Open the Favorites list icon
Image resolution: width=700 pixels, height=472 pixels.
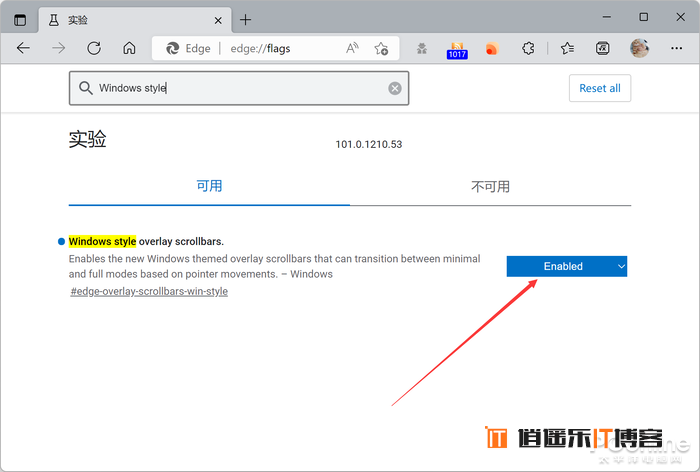pyautogui.click(x=567, y=48)
